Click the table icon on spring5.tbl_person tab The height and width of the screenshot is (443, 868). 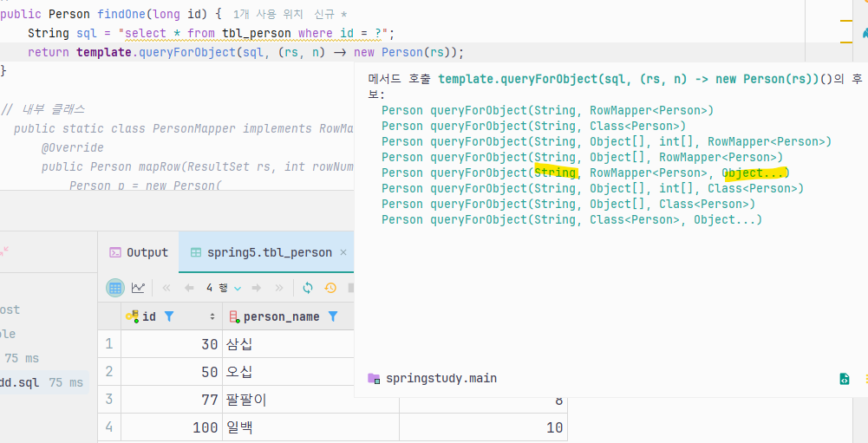pyautogui.click(x=195, y=252)
